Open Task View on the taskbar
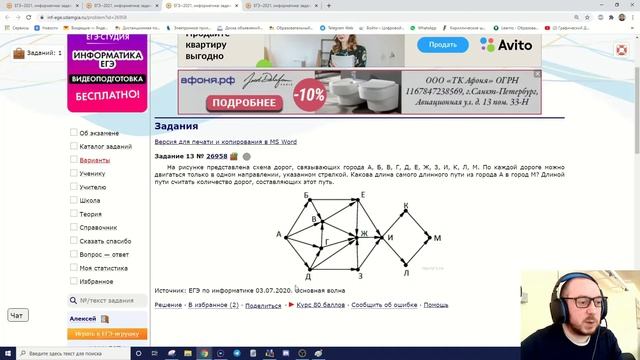 (155, 353)
